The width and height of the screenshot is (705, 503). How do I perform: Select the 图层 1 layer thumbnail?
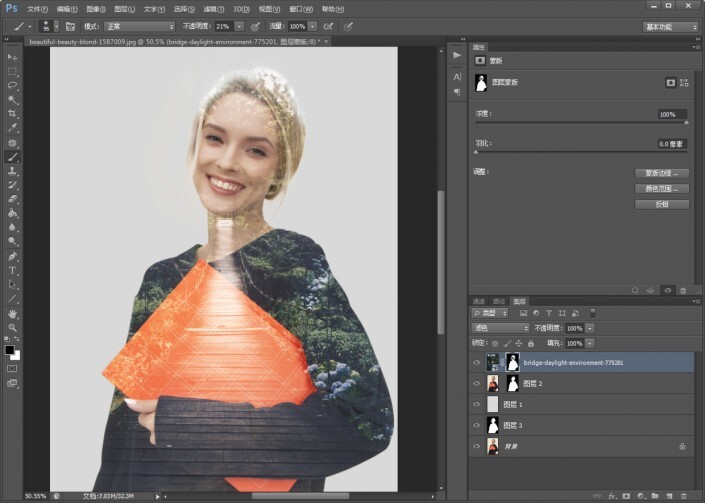click(x=491, y=404)
